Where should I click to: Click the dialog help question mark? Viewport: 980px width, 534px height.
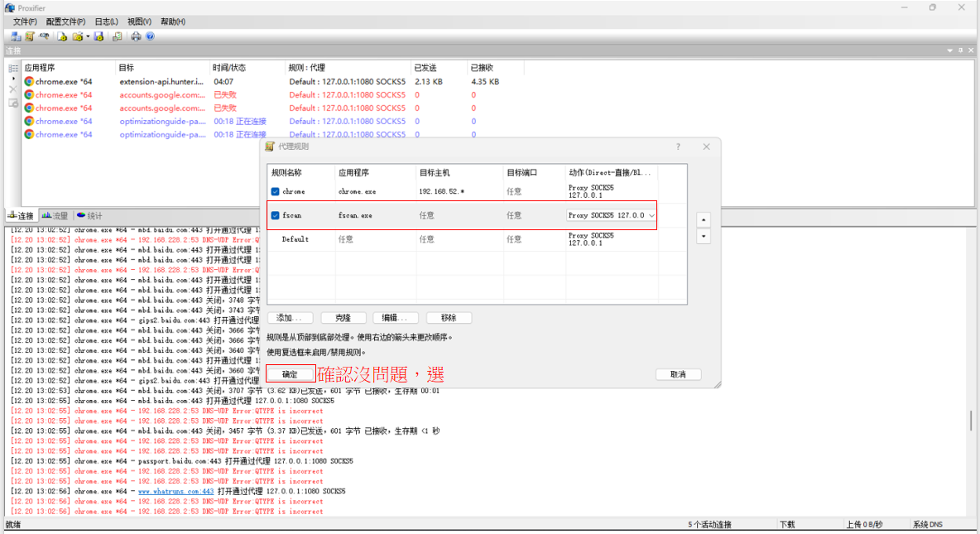click(678, 147)
